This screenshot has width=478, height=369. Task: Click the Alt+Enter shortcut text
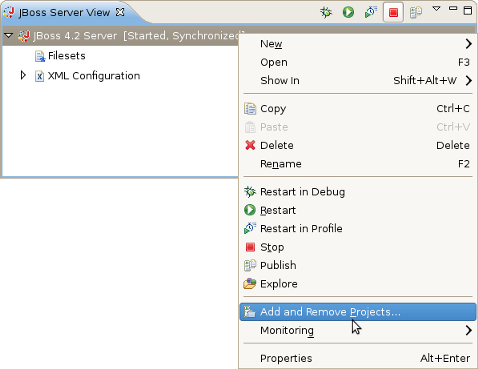click(x=445, y=358)
